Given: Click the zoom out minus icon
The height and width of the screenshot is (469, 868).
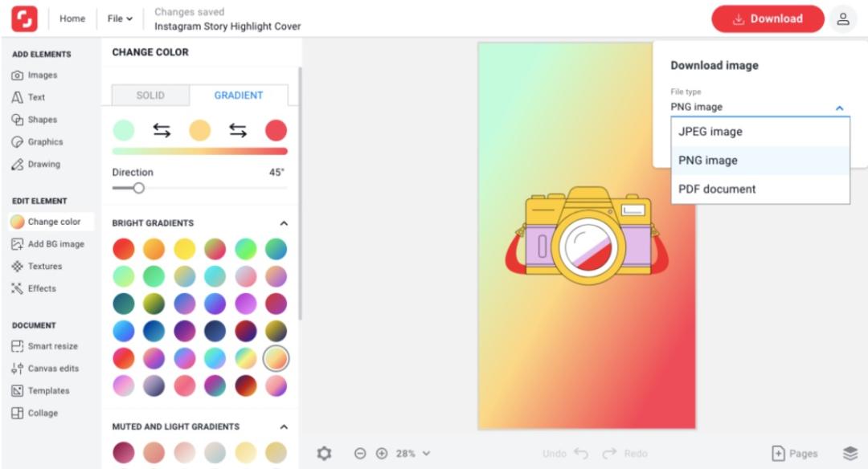Looking at the screenshot, I should (x=360, y=454).
